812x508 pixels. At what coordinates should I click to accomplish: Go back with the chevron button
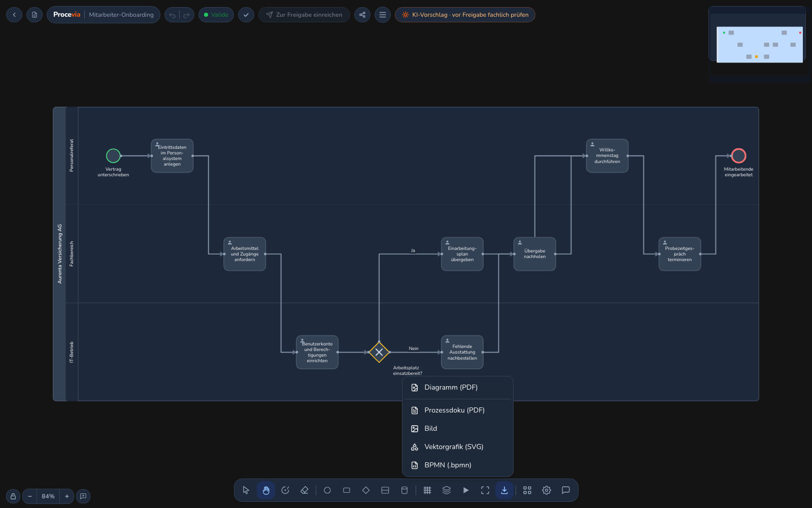tap(14, 15)
